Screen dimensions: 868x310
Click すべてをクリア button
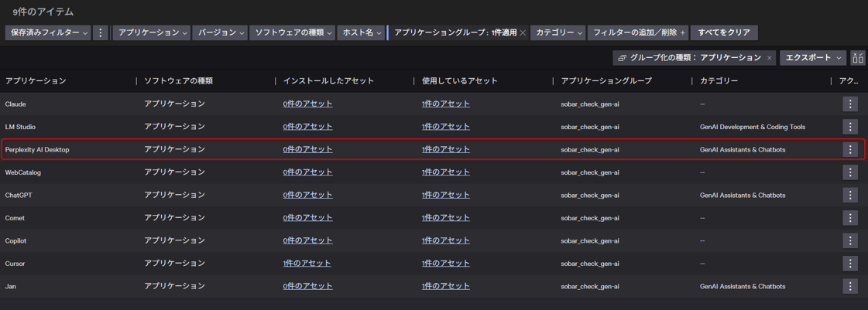723,32
